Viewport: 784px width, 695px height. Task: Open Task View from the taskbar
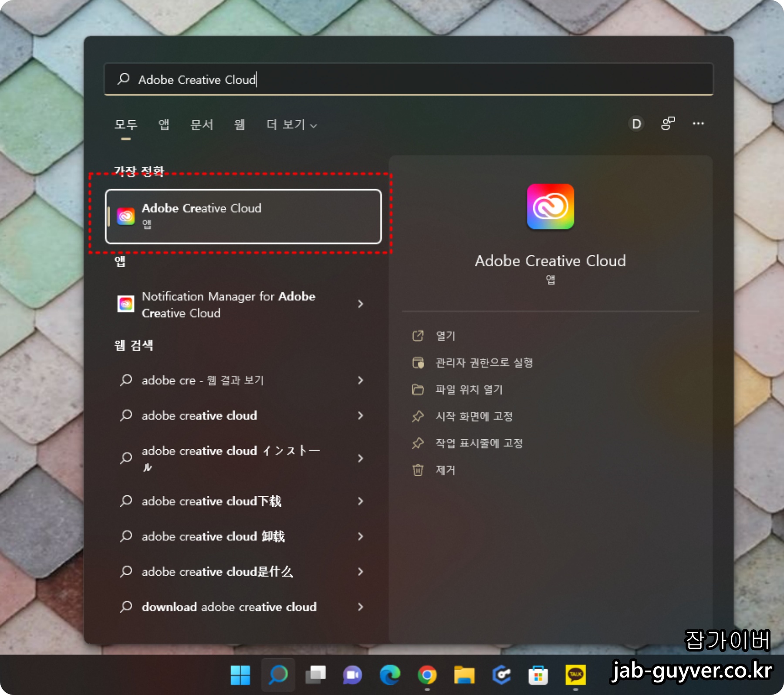click(x=315, y=675)
